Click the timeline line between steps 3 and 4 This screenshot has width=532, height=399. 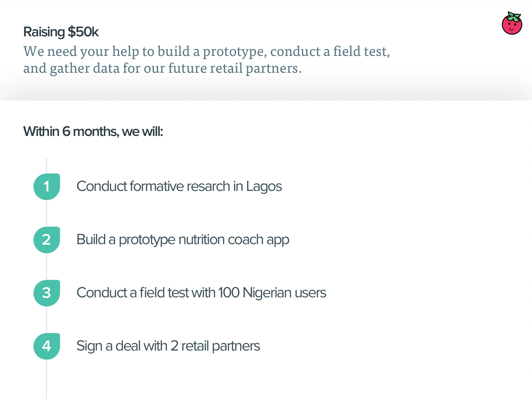[x=47, y=319]
